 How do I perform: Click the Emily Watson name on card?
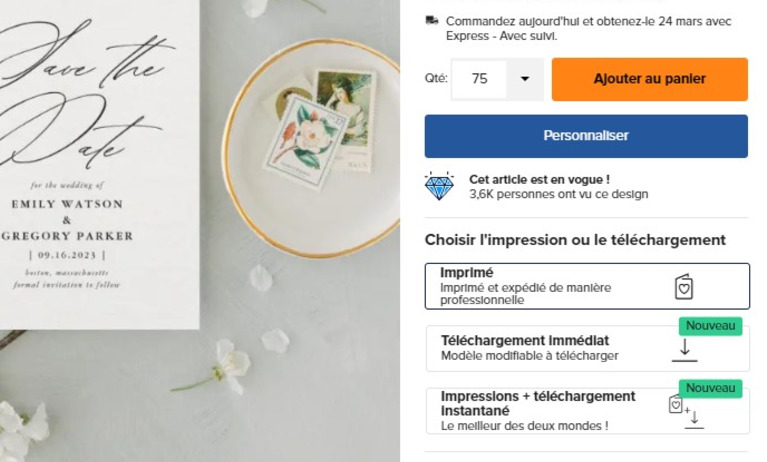(66, 204)
